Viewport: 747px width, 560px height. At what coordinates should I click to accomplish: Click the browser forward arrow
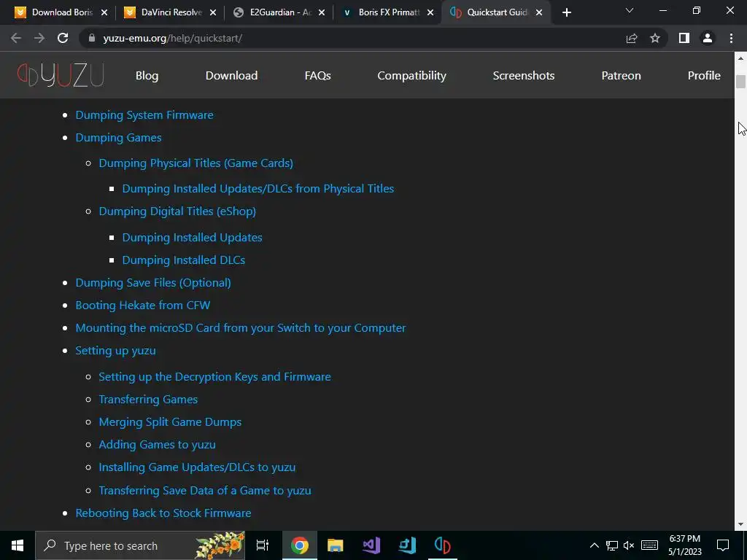coord(39,38)
